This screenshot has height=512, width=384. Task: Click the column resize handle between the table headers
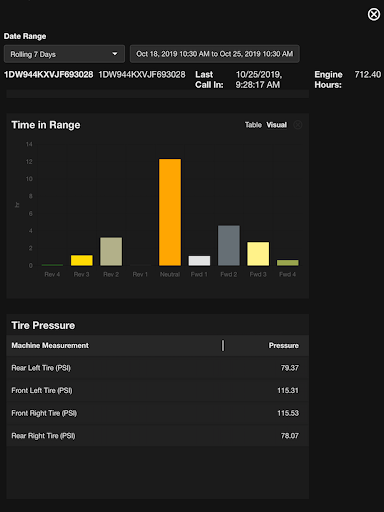coord(223,346)
